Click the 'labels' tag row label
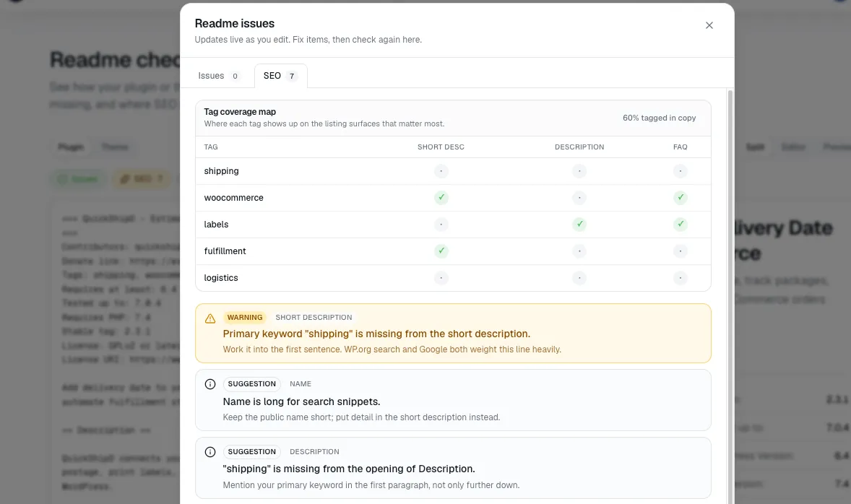 [216, 224]
